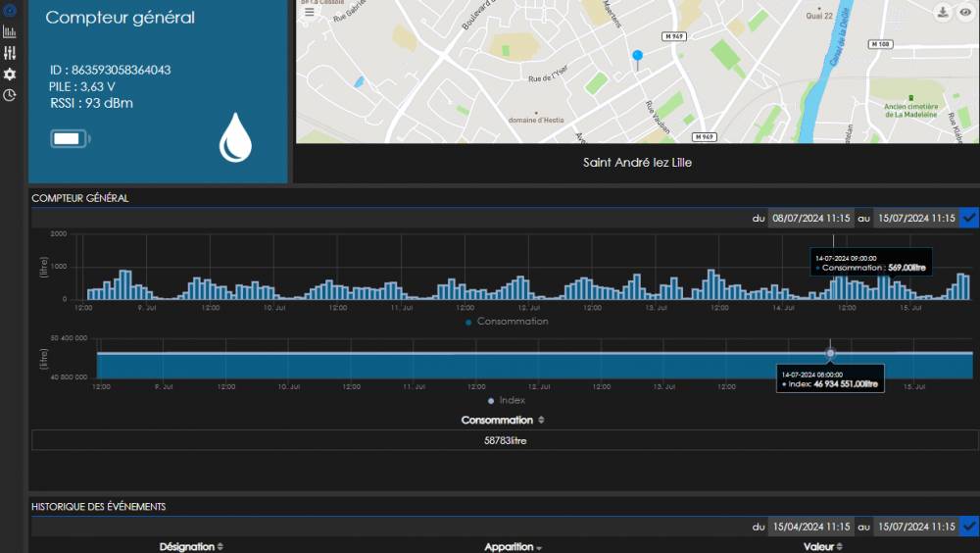
Task: Select the ID 863593058364043 text
Action: click(x=110, y=70)
